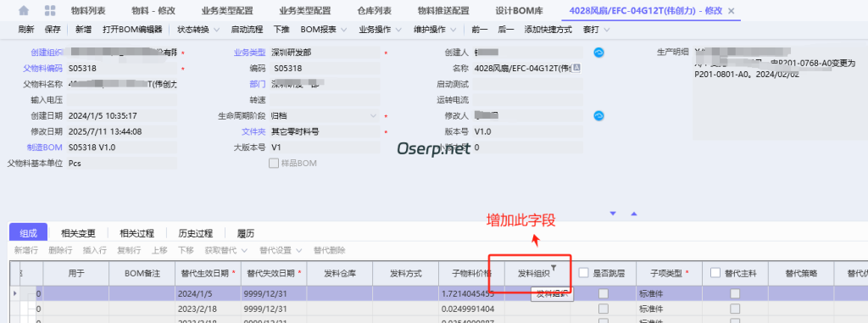Click 打开BOM编辑器 button
The width and height of the screenshot is (868, 323).
(x=132, y=30)
